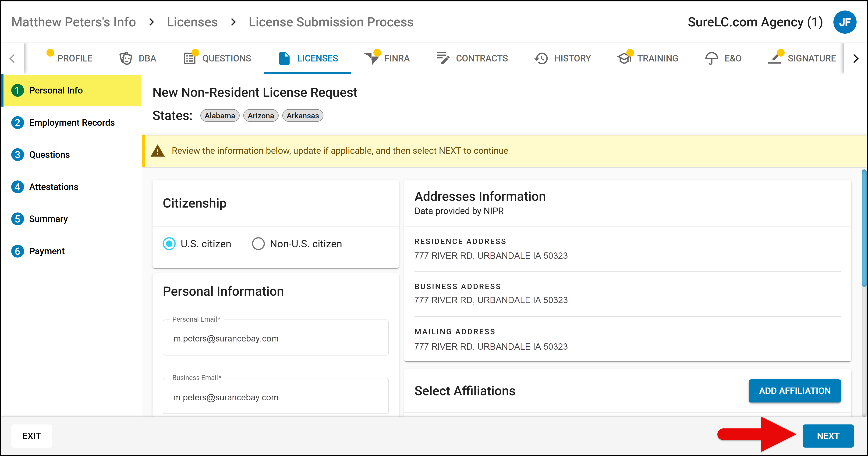
Task: Switch to the PROFILE tab
Action: (70, 58)
